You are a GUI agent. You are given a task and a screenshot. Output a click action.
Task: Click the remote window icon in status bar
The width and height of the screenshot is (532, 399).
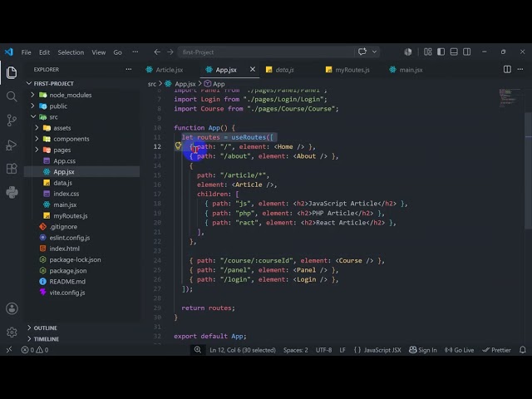tap(9, 350)
